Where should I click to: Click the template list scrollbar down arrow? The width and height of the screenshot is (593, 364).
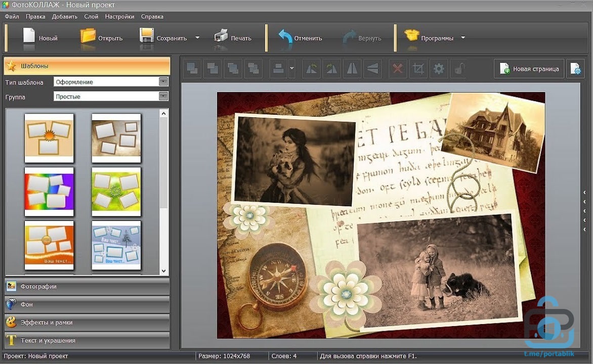(163, 271)
